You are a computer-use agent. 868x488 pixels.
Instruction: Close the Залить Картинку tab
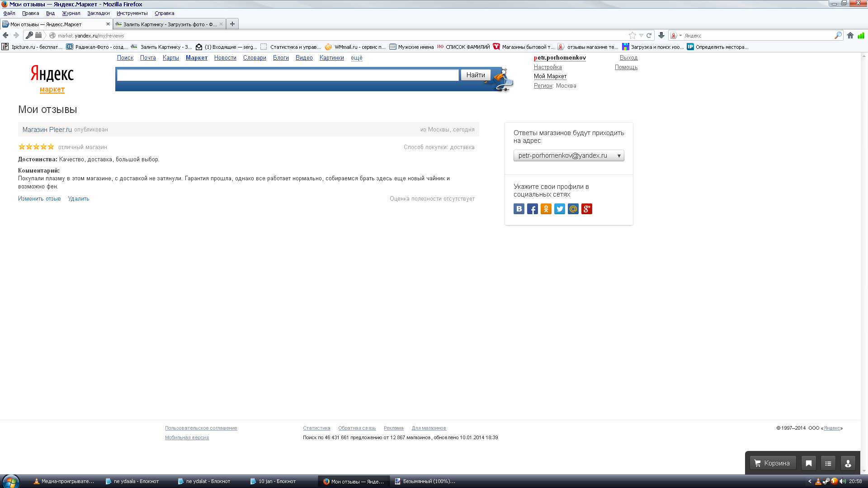pos(221,24)
